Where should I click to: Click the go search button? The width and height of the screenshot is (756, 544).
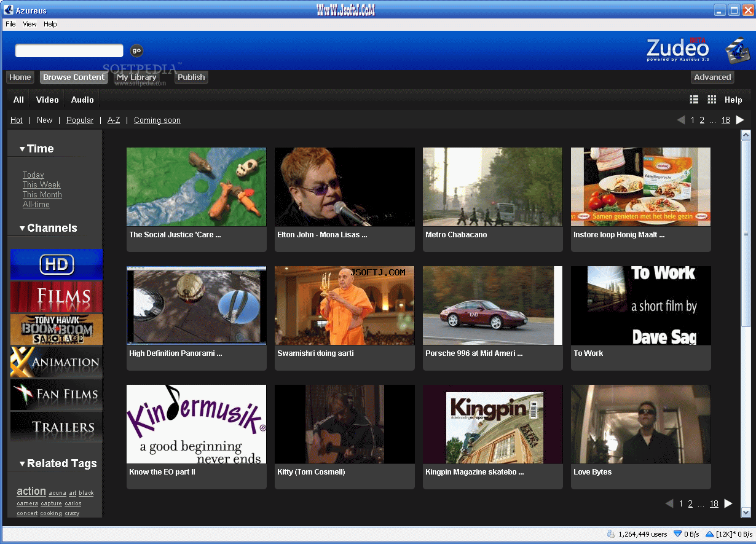click(137, 51)
